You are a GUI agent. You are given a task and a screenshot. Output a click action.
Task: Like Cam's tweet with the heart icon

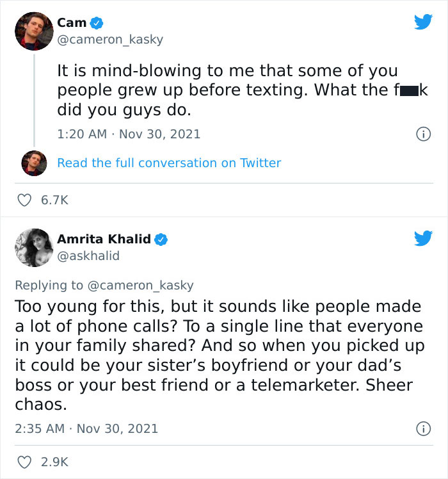pos(24,200)
